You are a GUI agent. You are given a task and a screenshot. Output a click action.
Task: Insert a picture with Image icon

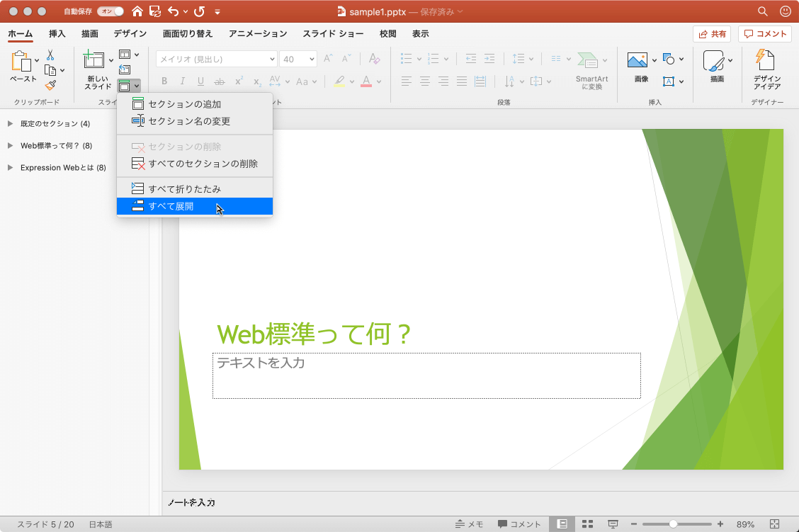click(x=637, y=60)
